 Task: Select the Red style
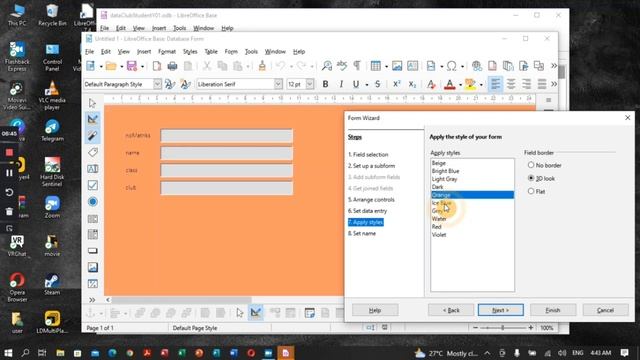click(x=437, y=227)
